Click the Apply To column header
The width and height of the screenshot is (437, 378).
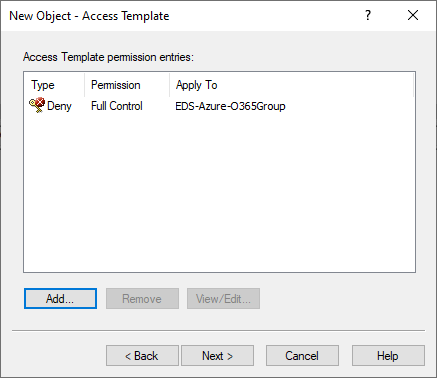click(x=292, y=85)
